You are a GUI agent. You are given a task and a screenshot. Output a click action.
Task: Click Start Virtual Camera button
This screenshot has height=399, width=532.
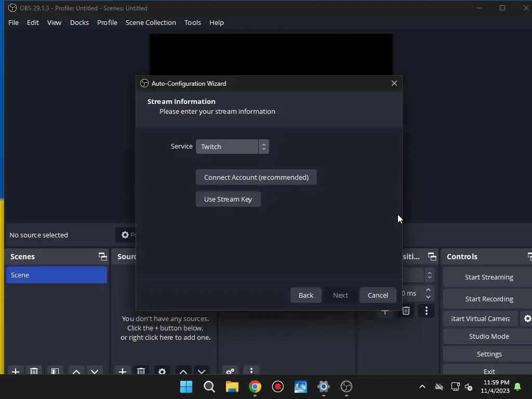click(x=481, y=318)
